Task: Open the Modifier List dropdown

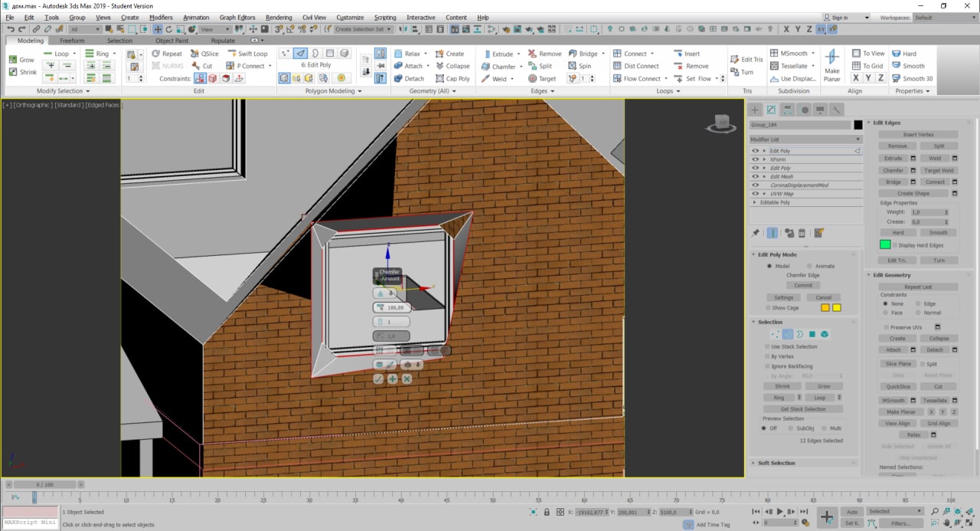Action: (x=805, y=139)
